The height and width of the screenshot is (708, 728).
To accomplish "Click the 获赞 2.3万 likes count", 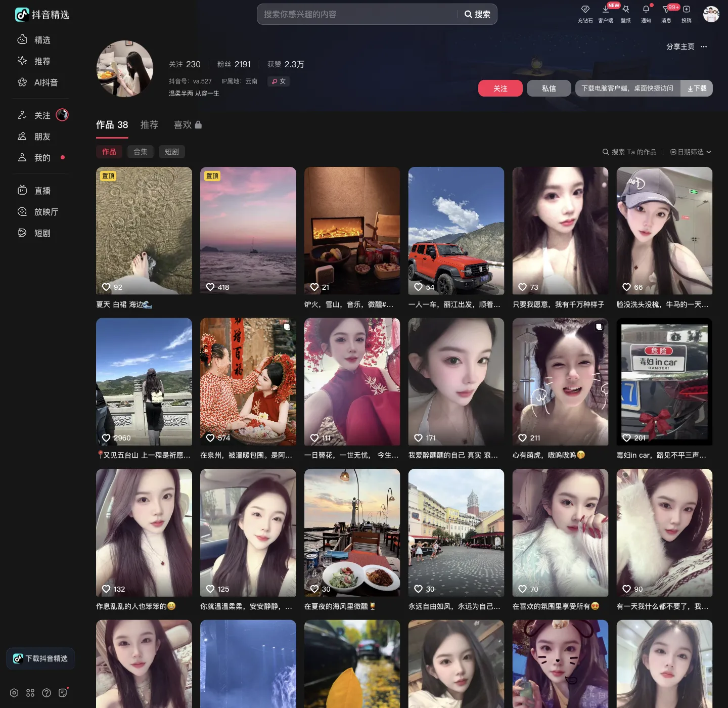I will pyautogui.click(x=286, y=64).
